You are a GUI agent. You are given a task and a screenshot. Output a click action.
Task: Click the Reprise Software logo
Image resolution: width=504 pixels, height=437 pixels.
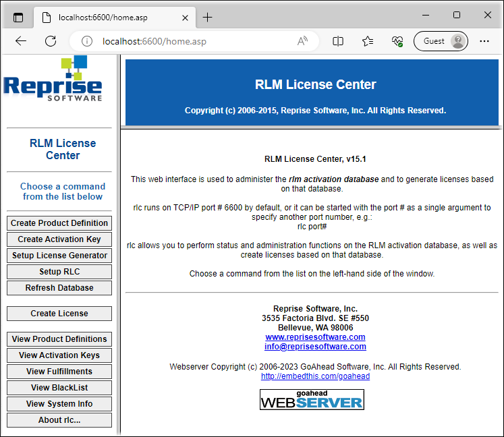(53, 79)
